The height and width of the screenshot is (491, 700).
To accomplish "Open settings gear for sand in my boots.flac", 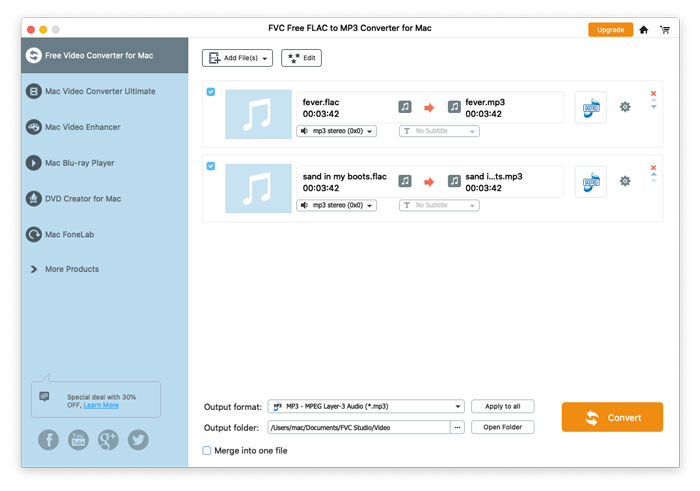I will coord(625,181).
